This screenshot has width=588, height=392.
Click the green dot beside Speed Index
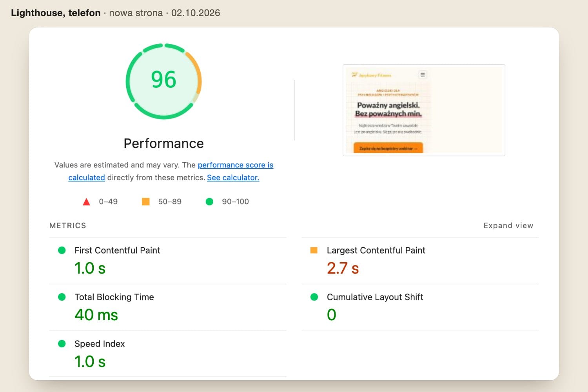point(62,343)
